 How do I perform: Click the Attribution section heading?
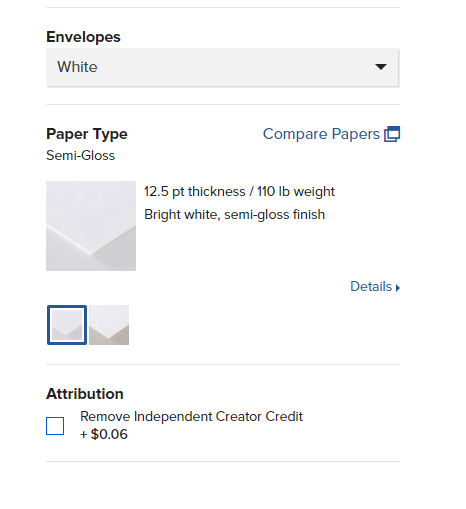click(x=85, y=394)
